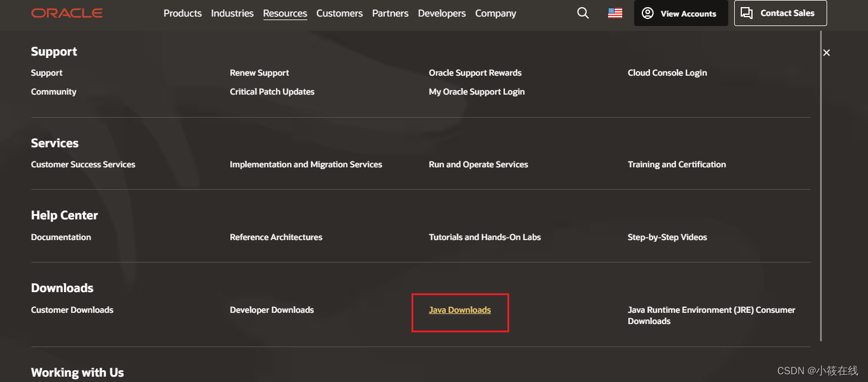Image resolution: width=868 pixels, height=382 pixels.
Task: Open the Products menu
Action: pos(182,13)
